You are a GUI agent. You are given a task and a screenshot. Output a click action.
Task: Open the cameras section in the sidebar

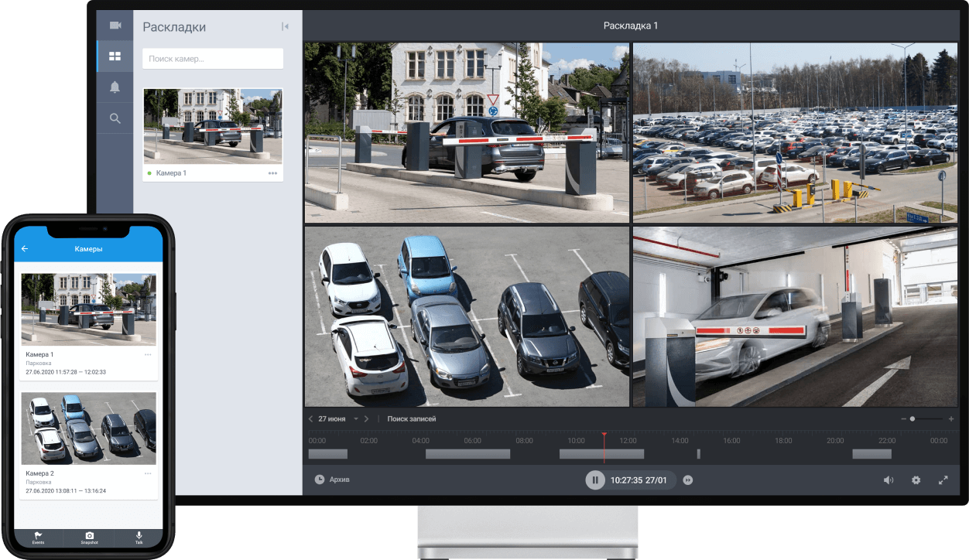(115, 26)
